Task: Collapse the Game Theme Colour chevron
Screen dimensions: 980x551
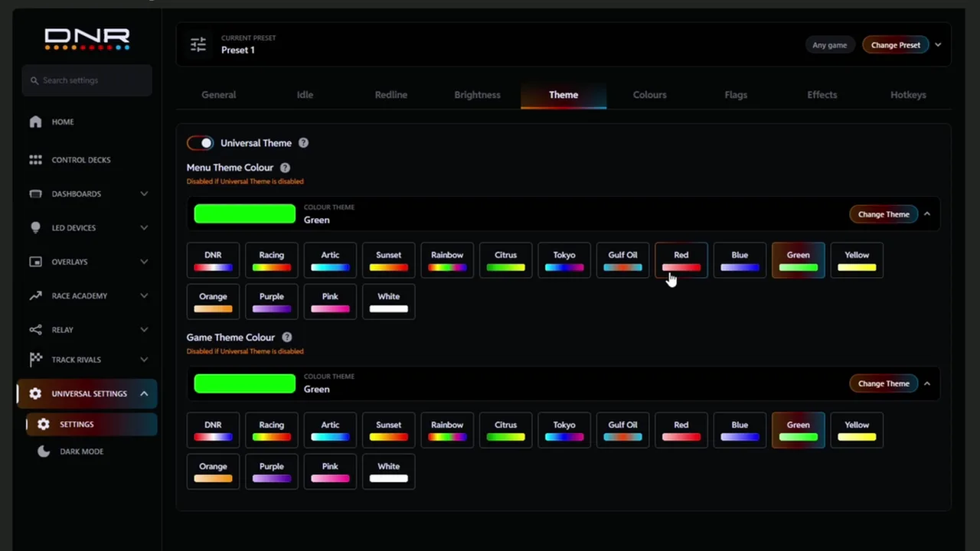Action: pyautogui.click(x=927, y=383)
